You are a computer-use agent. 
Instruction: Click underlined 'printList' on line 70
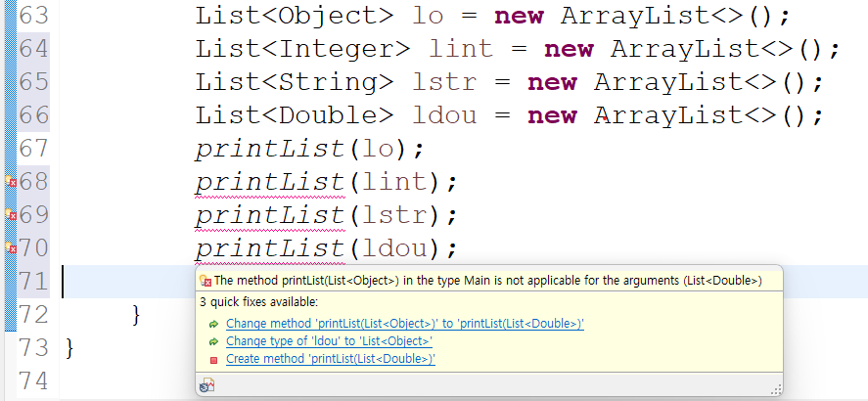coord(270,248)
